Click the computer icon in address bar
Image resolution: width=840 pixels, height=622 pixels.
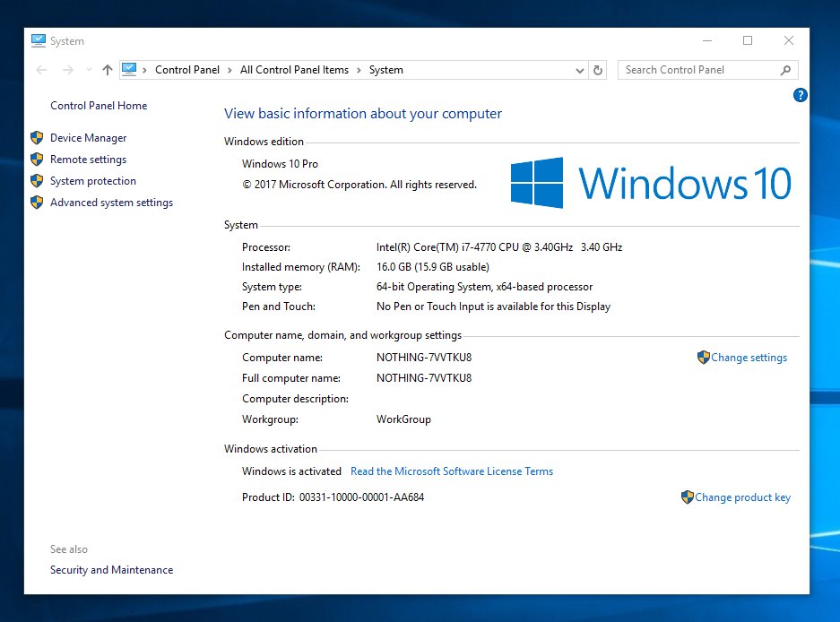click(x=129, y=70)
